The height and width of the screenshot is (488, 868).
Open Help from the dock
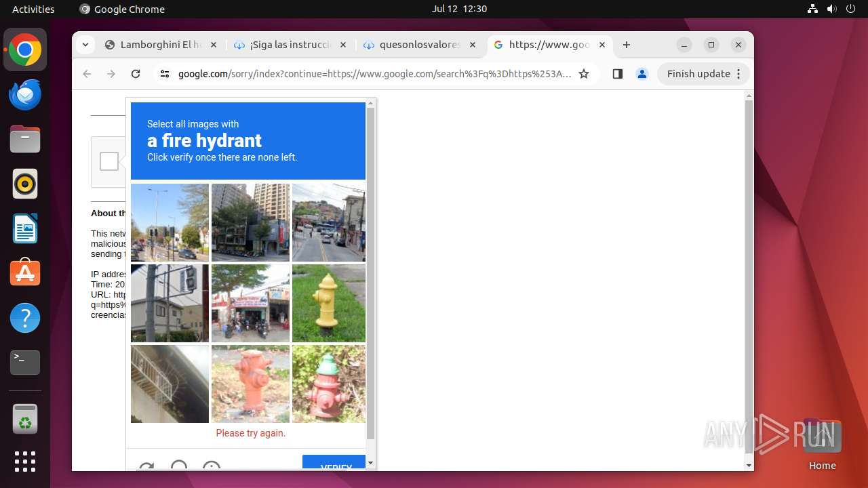[25, 318]
